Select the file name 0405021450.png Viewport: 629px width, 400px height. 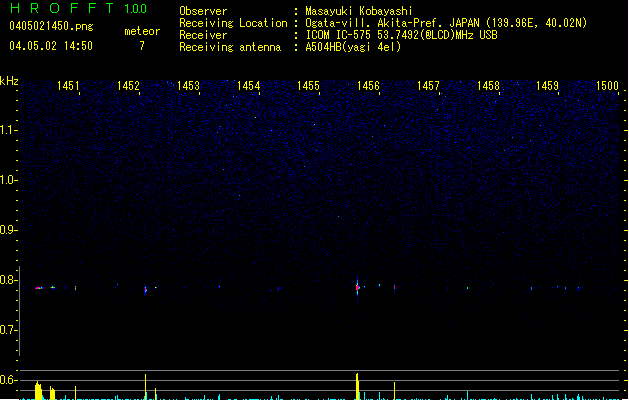click(51, 26)
